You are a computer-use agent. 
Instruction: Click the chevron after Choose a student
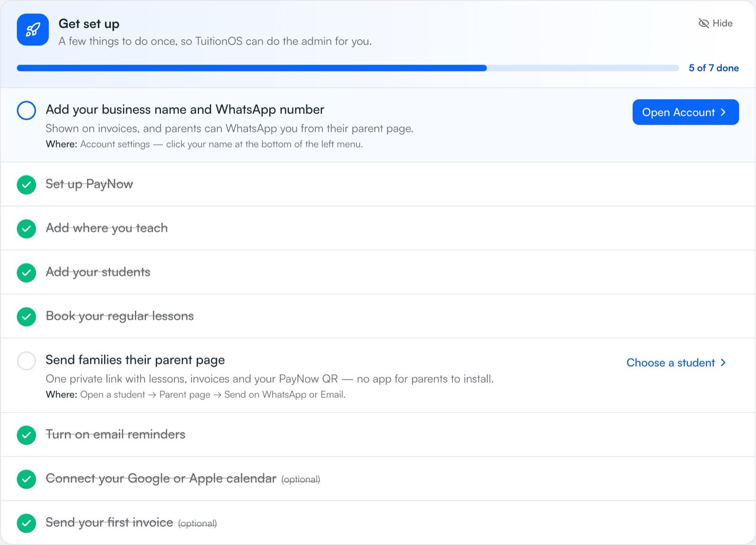[723, 363]
